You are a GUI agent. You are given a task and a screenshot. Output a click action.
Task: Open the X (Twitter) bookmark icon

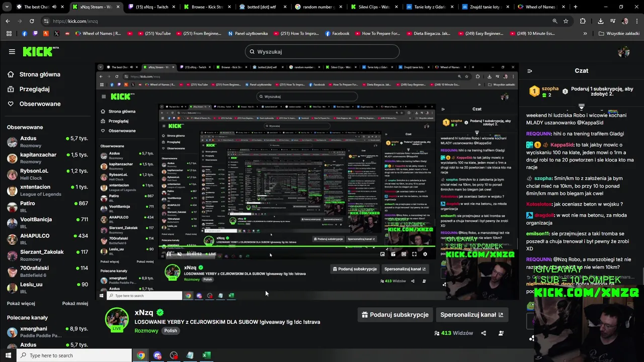56,34
